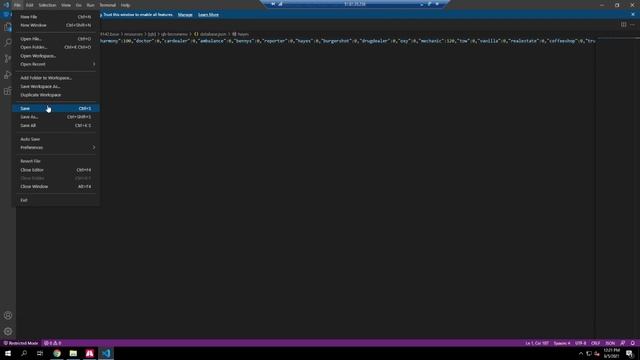640x360 pixels.
Task: Open the Explorer view in activity bar
Action: coord(8,27)
